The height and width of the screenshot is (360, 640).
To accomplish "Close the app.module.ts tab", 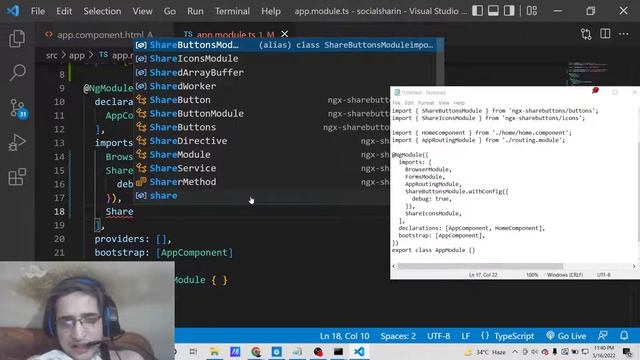I will 284,34.
